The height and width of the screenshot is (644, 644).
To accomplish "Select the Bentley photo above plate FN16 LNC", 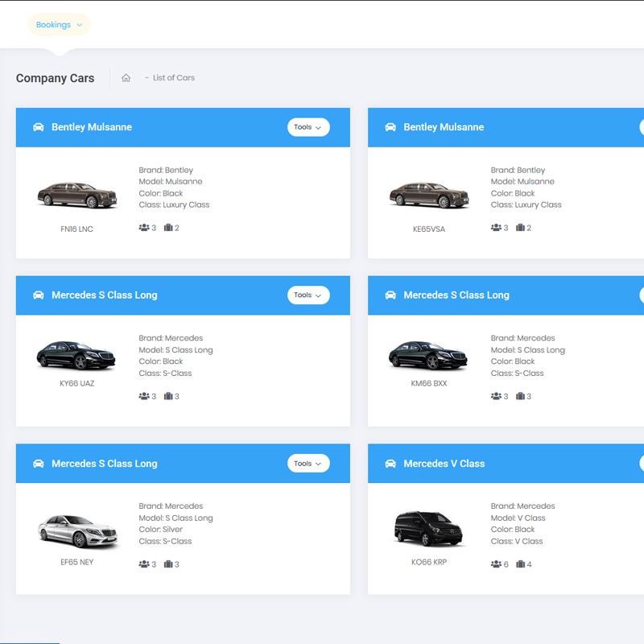I will point(77,195).
